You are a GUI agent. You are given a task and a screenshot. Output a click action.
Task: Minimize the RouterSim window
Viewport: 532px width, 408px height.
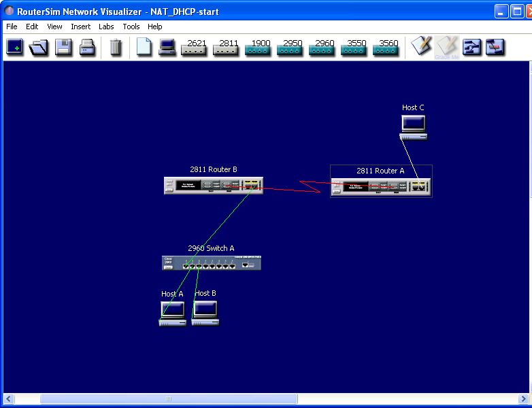pyautogui.click(x=501, y=12)
